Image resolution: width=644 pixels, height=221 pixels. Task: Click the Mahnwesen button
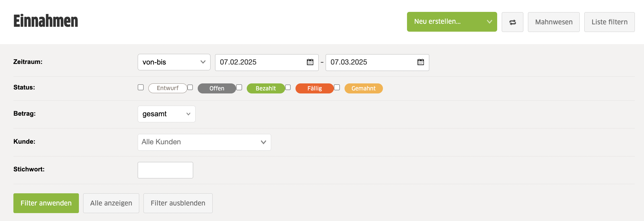pos(554,22)
